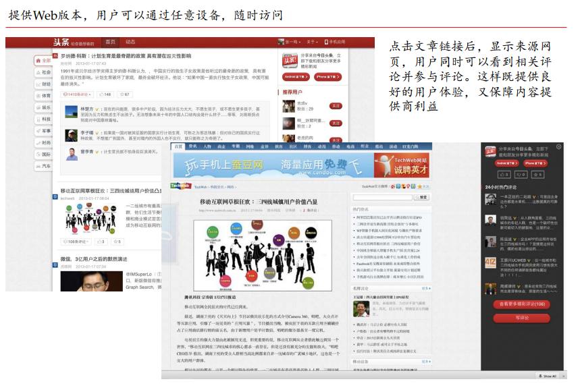
Task: Open the 移动互联网草根狂欢 article in the feed
Action: point(111,191)
